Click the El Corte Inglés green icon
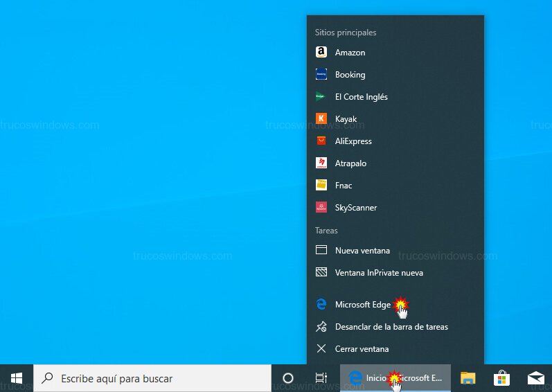 [321, 96]
